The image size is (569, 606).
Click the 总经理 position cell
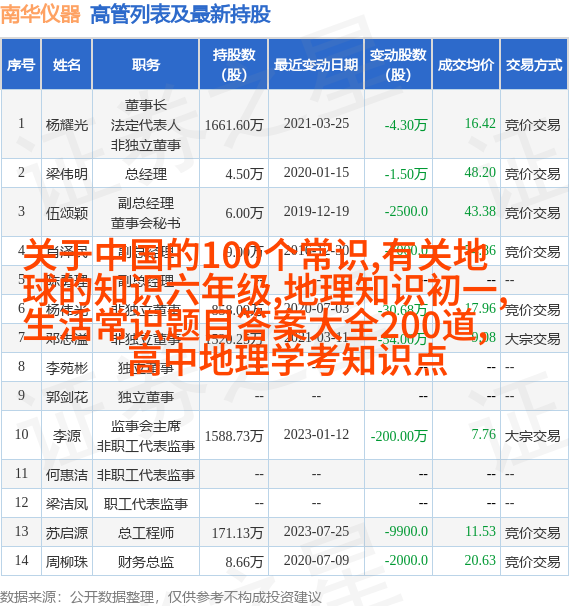coord(146,174)
